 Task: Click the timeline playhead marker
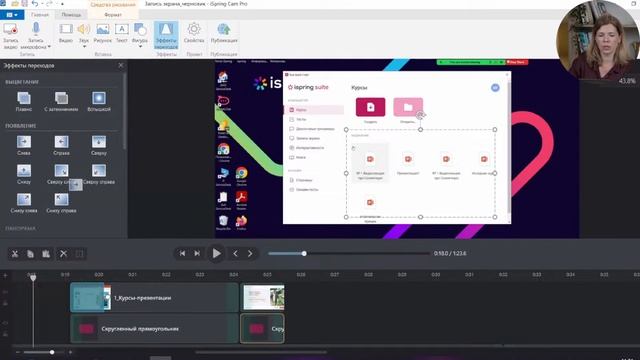[x=33, y=277]
